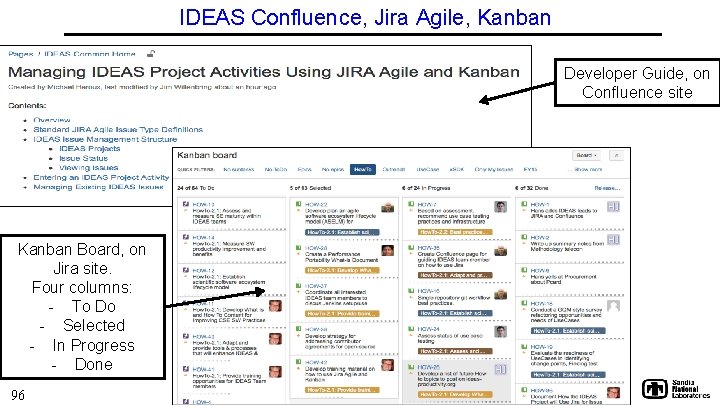Click the avatar on the Single repository git workflow card
This screenshot has height=405, width=720.
(x=501, y=294)
